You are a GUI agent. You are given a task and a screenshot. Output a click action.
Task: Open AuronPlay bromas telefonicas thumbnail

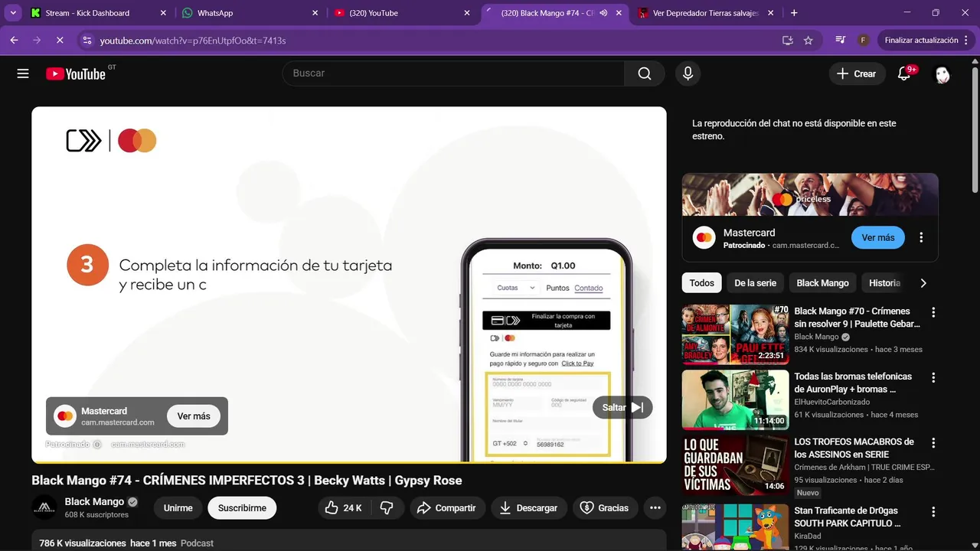(735, 399)
